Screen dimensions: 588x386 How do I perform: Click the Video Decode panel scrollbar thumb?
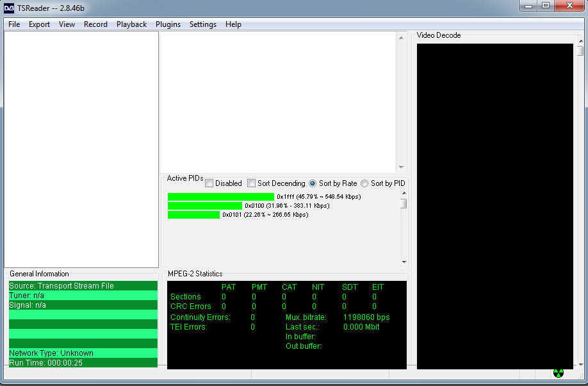coord(580,51)
